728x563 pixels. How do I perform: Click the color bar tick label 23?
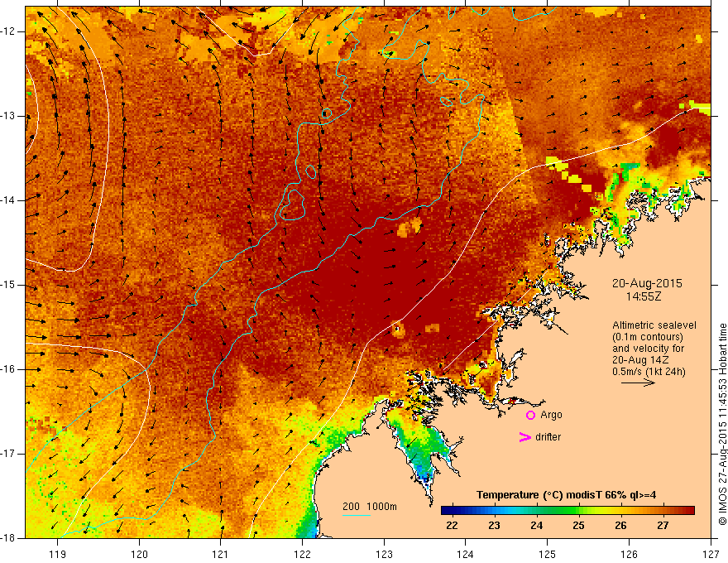[494, 526]
